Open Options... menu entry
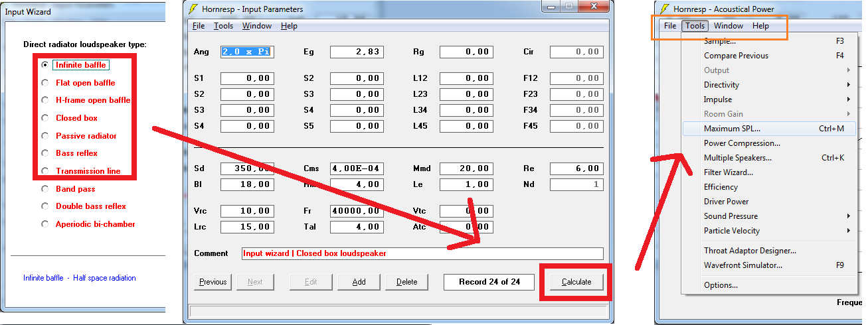 point(768,285)
